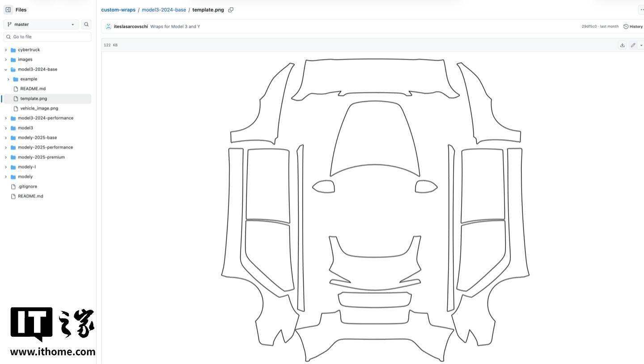
Task: View file History
Action: [633, 26]
